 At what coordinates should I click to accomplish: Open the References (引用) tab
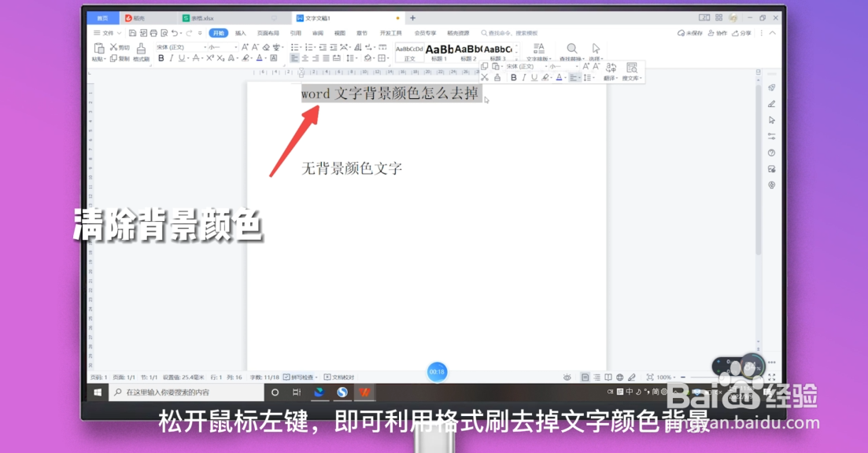click(x=296, y=33)
